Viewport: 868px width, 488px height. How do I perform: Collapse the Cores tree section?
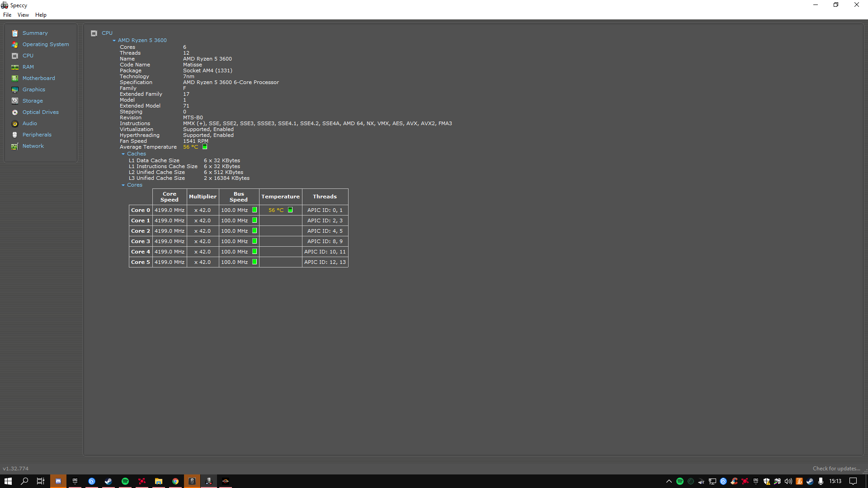[123, 185]
